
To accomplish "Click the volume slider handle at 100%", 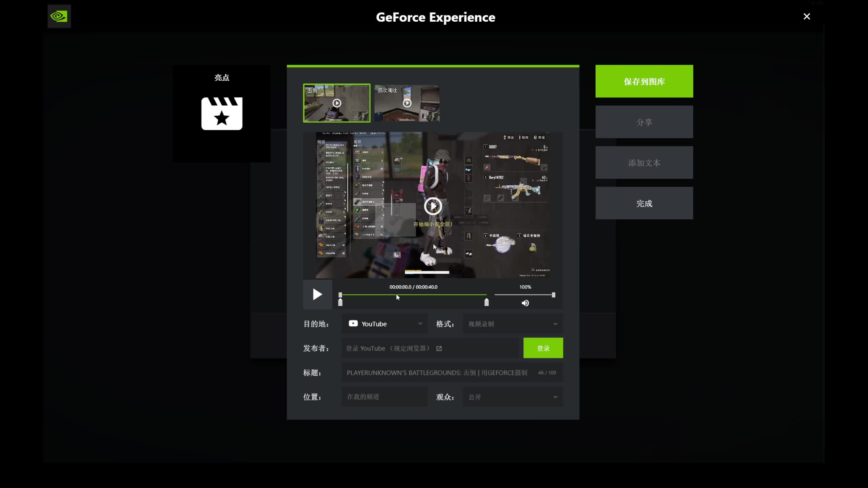I will 553,295.
